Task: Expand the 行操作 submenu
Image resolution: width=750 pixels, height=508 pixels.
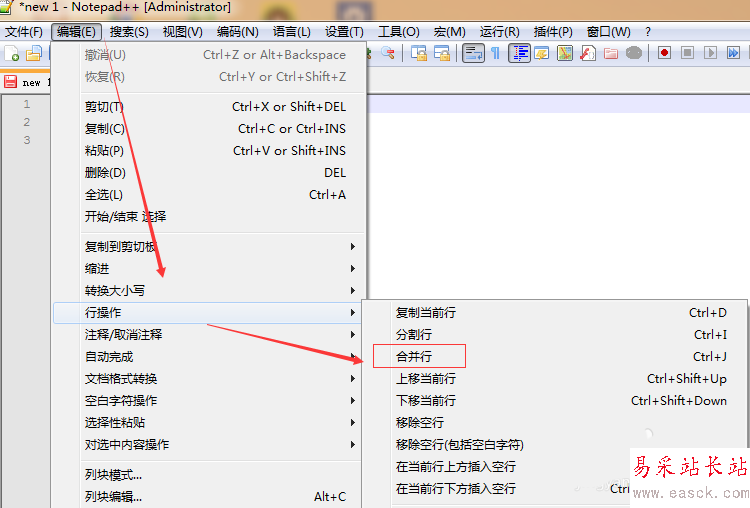Action: pyautogui.click(x=209, y=312)
